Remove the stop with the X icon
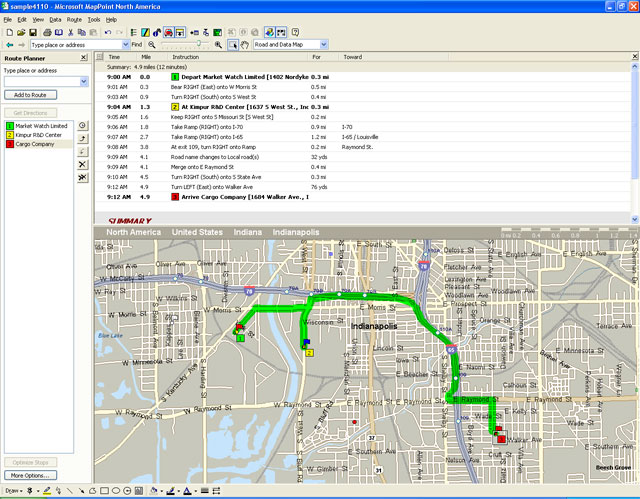Viewport: 640px width, 499px height. 82,164
